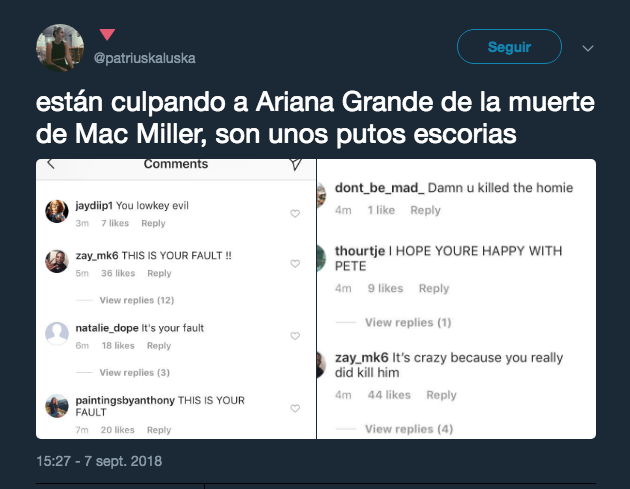Open tweet options chevron next to Seguir
This screenshot has width=630, height=489.
588,49
